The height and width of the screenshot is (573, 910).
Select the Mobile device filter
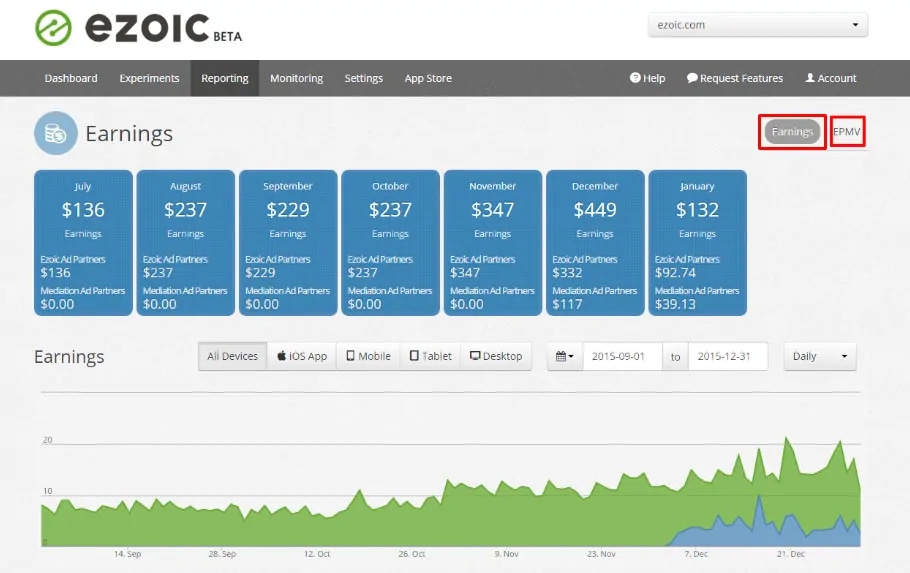[369, 356]
